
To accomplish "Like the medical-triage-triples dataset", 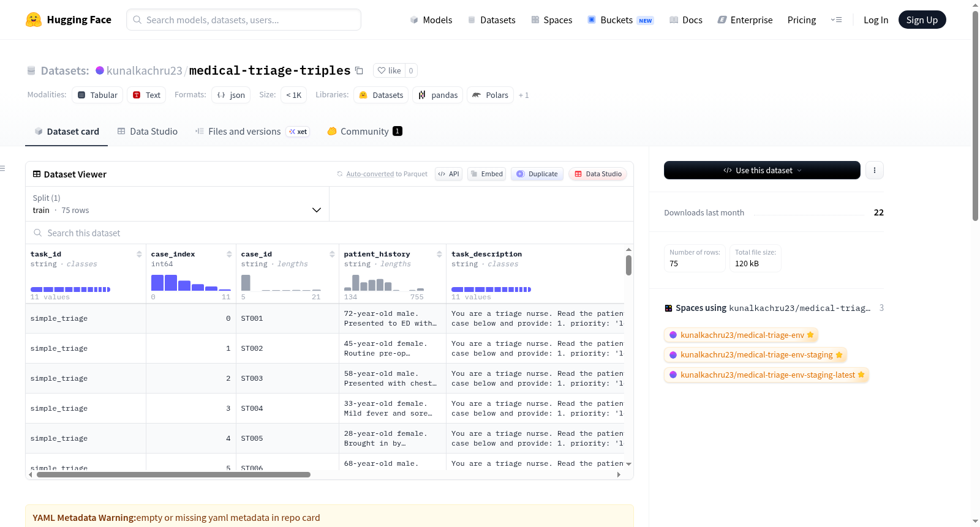I will 389,70.
